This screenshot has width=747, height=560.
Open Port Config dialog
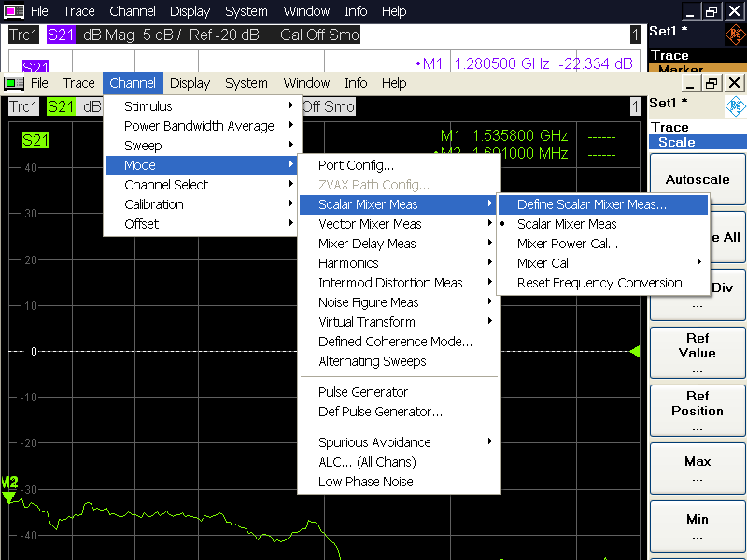(356, 165)
